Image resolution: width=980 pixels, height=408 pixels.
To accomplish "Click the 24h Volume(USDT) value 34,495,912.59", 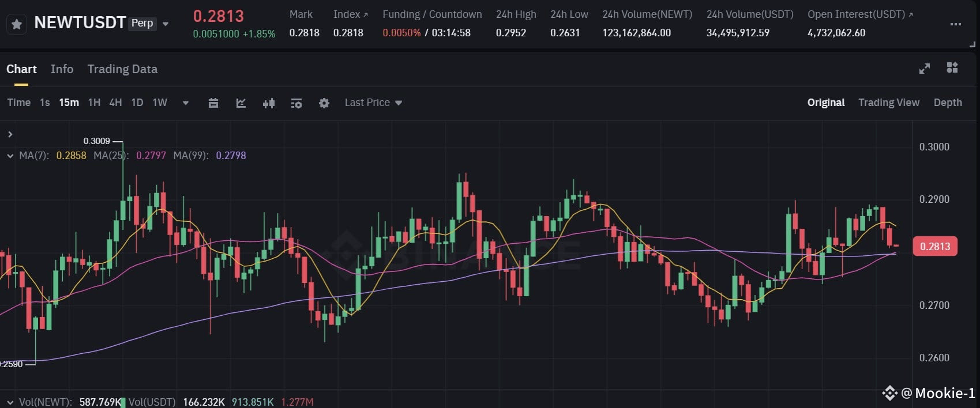I will coord(738,33).
